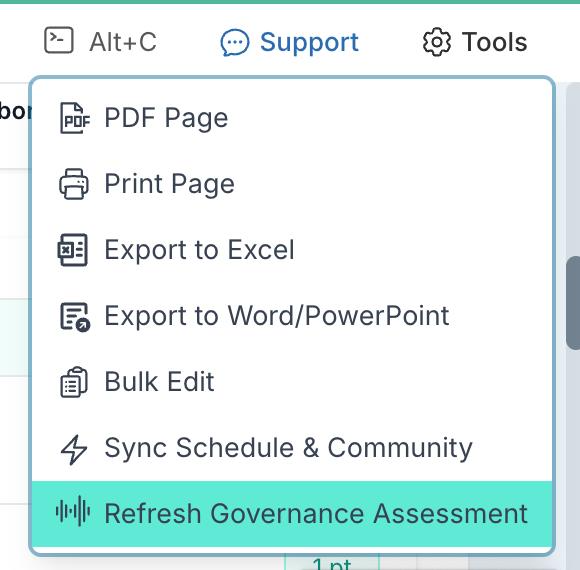Click the vertical scrollbar thumb

573,303
